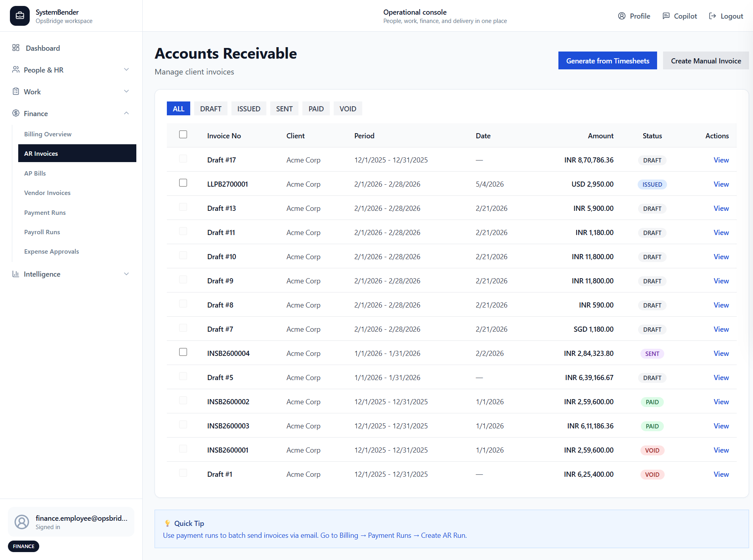Click amount SGD 1,180.00
Screen dimensions: 753x560
(x=593, y=329)
